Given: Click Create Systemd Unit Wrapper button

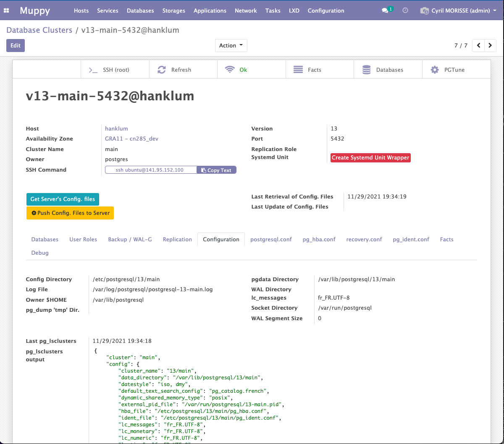Looking at the screenshot, I should click(370, 158).
